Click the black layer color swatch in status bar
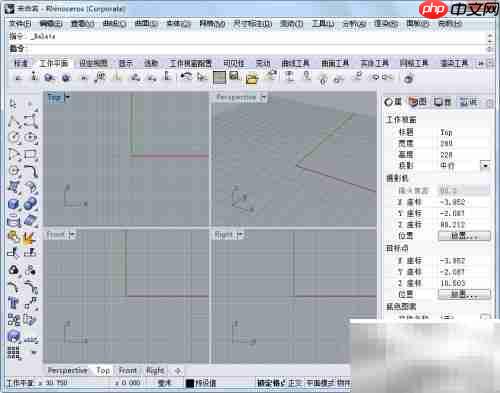 pyautogui.click(x=190, y=383)
